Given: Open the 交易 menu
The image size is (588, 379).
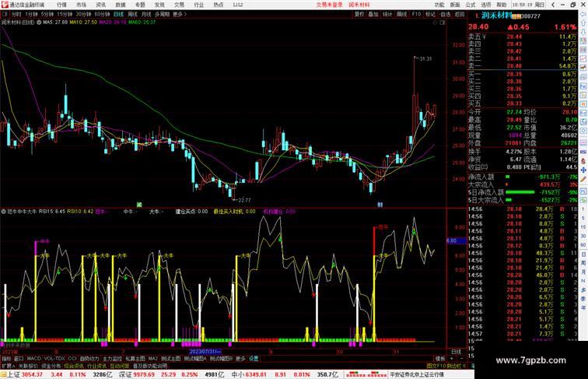Looking at the screenshot, I should 179,5.
